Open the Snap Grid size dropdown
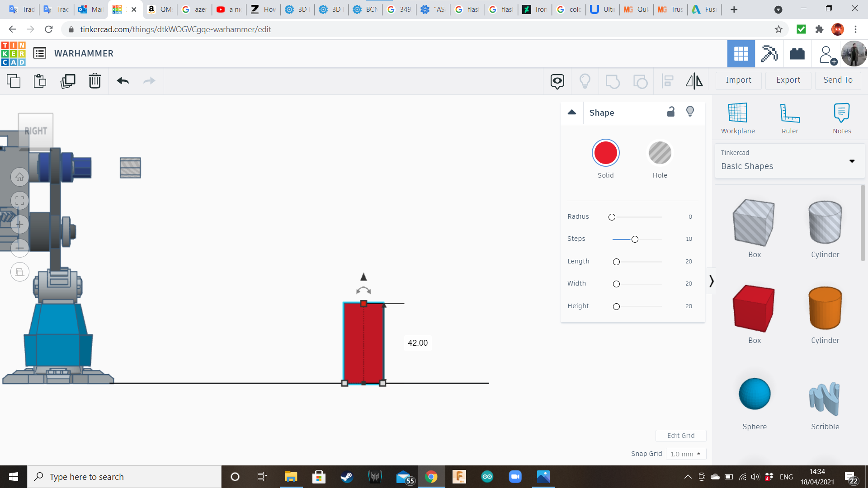The height and width of the screenshot is (488, 868). coord(685,454)
